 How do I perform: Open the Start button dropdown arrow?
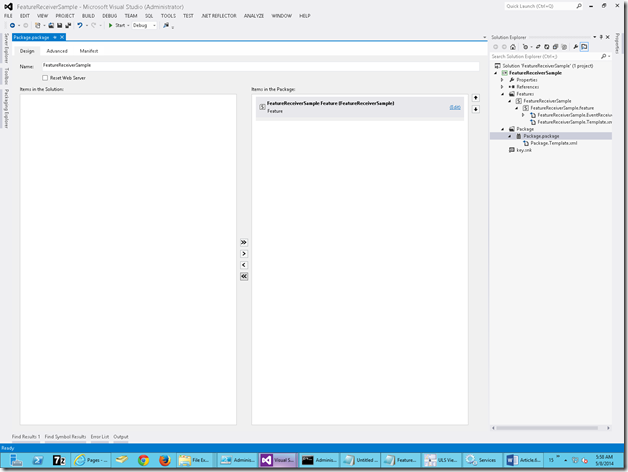coord(128,25)
